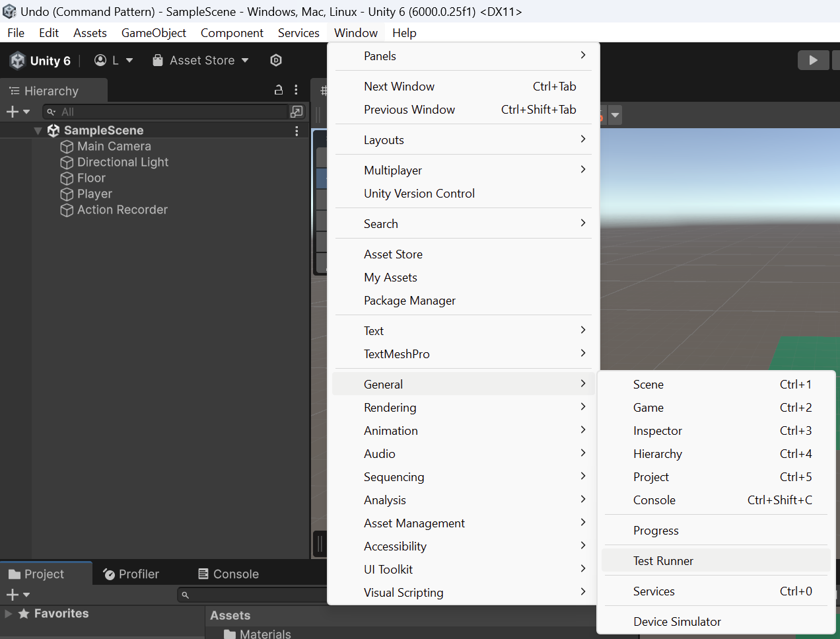The image size is (840, 639).
Task: Expand the Animation submenu
Action: tap(464, 431)
